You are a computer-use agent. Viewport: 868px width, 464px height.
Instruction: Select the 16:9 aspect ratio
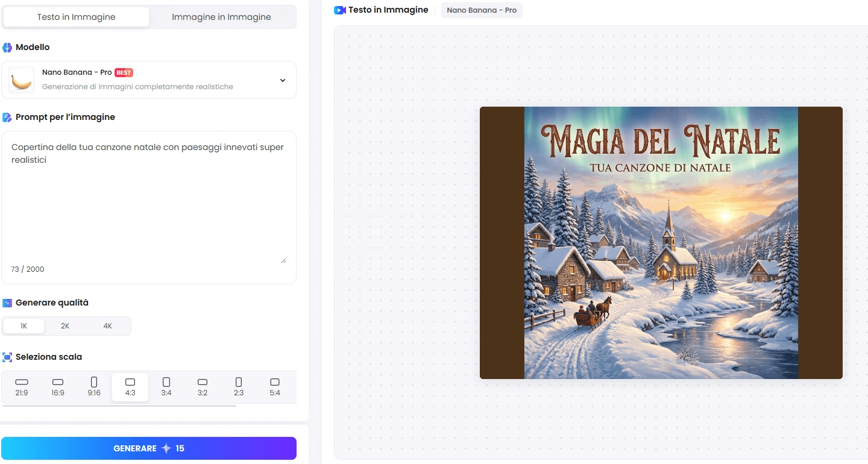58,386
